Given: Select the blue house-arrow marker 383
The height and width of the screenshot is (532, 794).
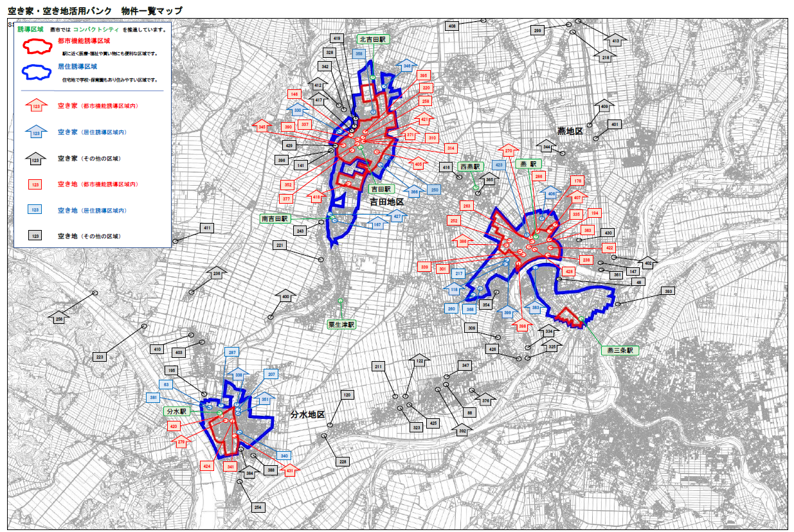Looking at the screenshot, I should (536, 307).
